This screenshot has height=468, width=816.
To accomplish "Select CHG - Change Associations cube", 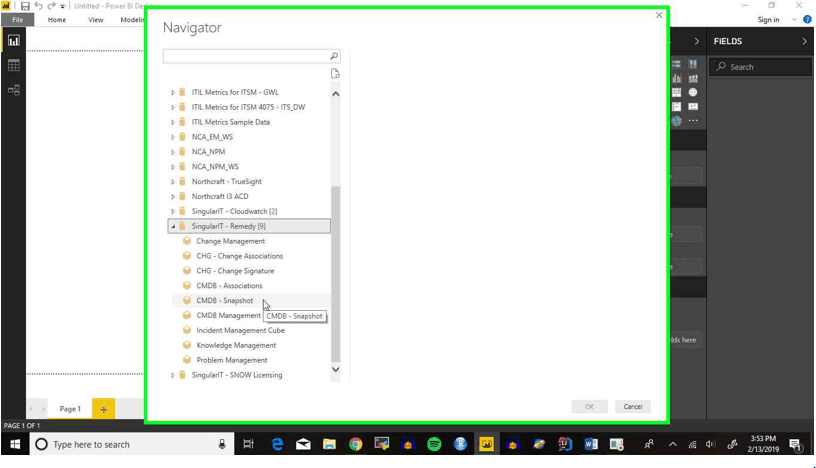I will (x=239, y=256).
